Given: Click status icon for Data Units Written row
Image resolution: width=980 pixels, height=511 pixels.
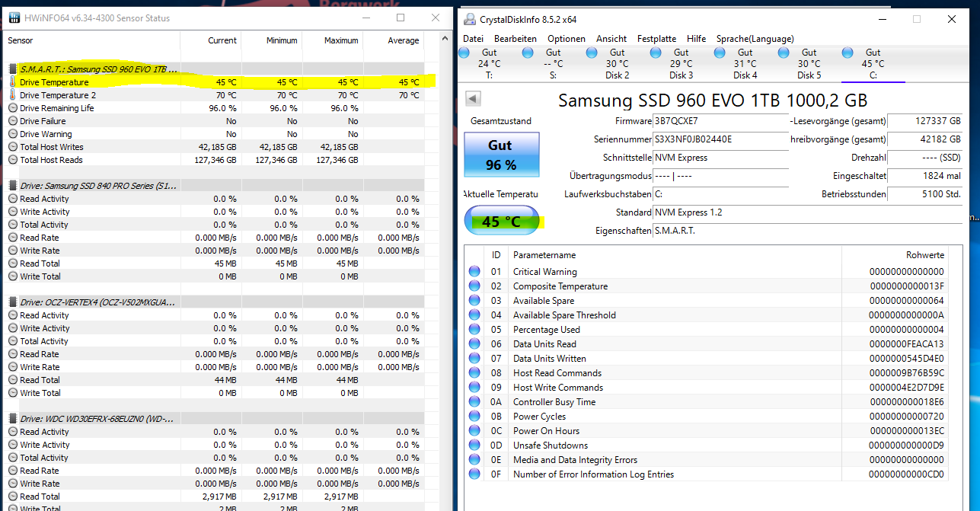Looking at the screenshot, I should click(474, 359).
